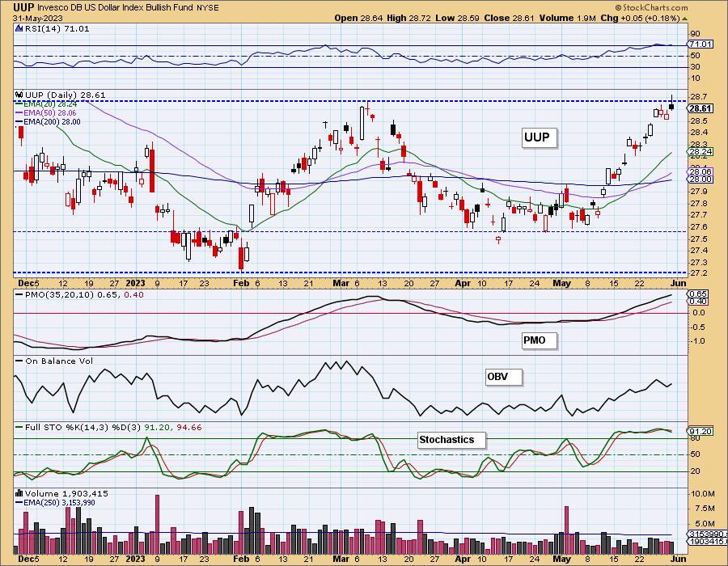Click the Chg +0.05 (+0.18%) header value

[640, 18]
